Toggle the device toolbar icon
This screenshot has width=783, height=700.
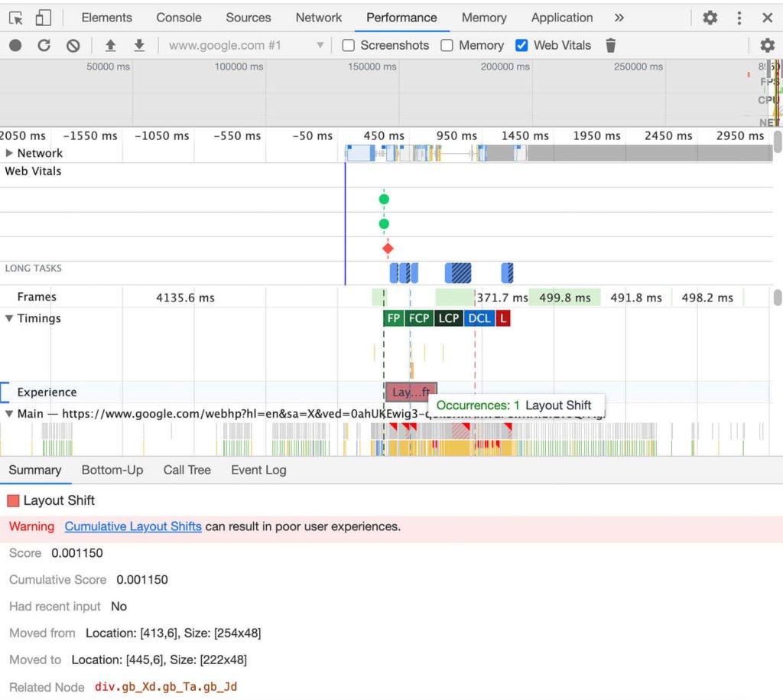[44, 18]
